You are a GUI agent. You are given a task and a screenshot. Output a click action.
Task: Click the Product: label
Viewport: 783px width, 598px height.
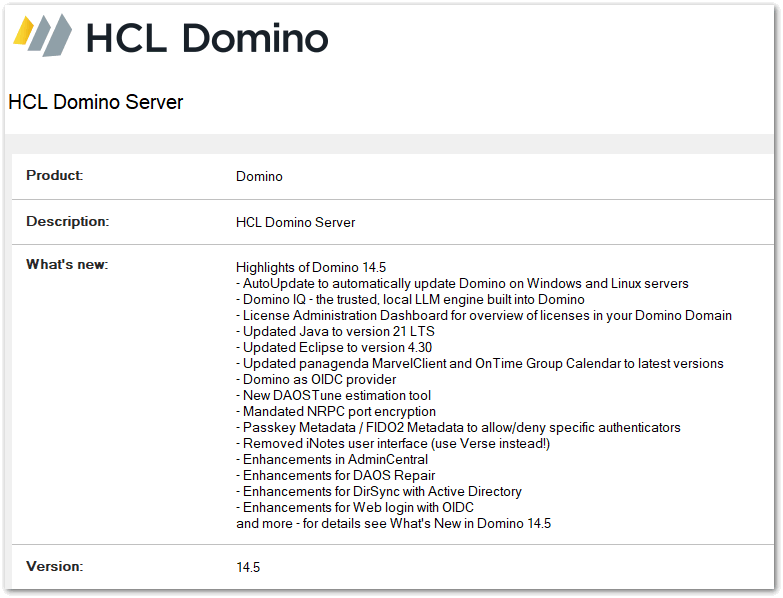[x=55, y=176]
